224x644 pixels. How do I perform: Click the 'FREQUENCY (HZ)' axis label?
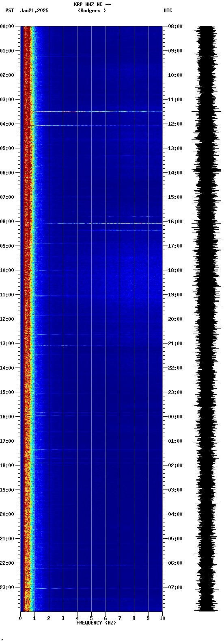(96, 623)
